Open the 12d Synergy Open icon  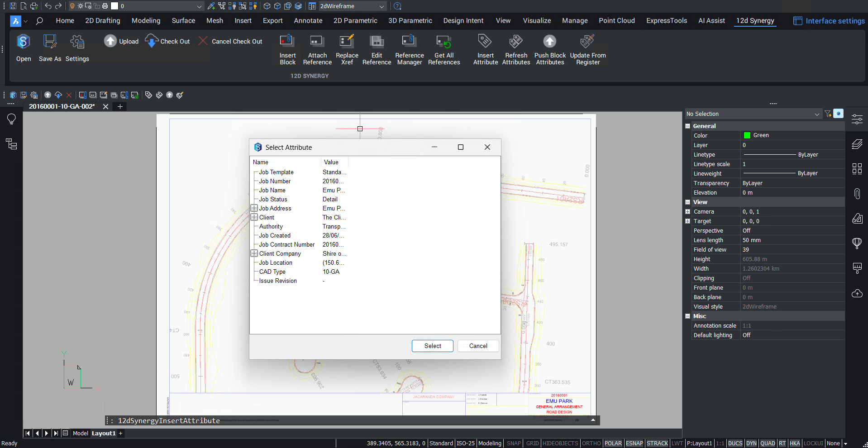pos(23,42)
